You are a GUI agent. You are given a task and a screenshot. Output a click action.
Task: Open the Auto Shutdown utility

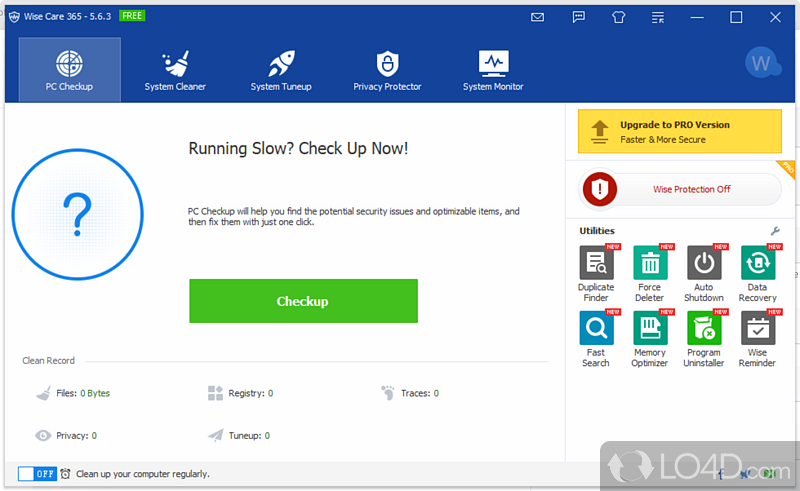(704, 264)
